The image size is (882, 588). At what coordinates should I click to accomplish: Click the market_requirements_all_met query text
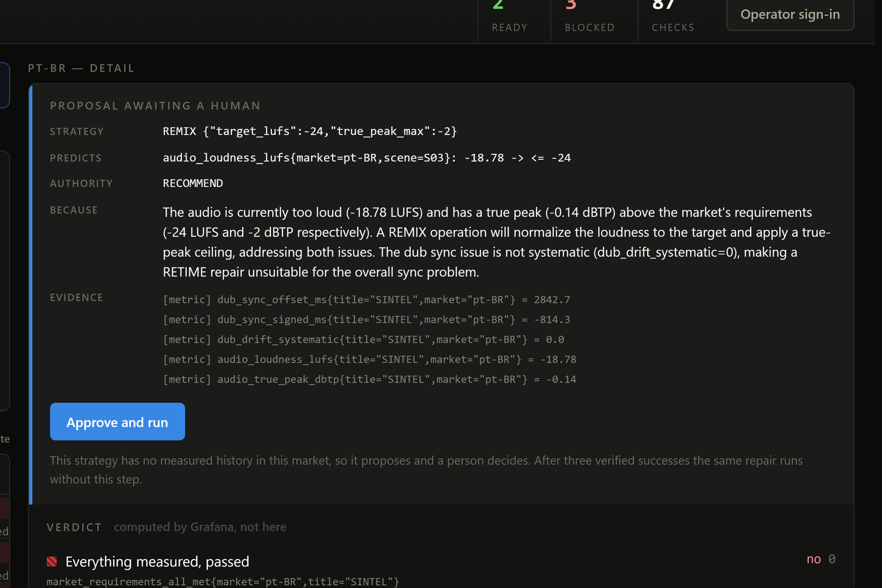[223, 582]
